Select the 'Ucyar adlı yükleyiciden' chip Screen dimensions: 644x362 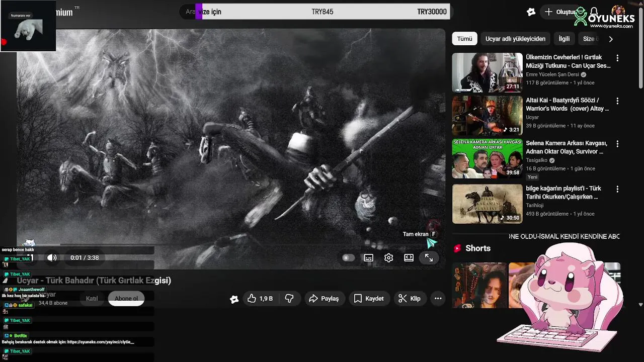515,39
